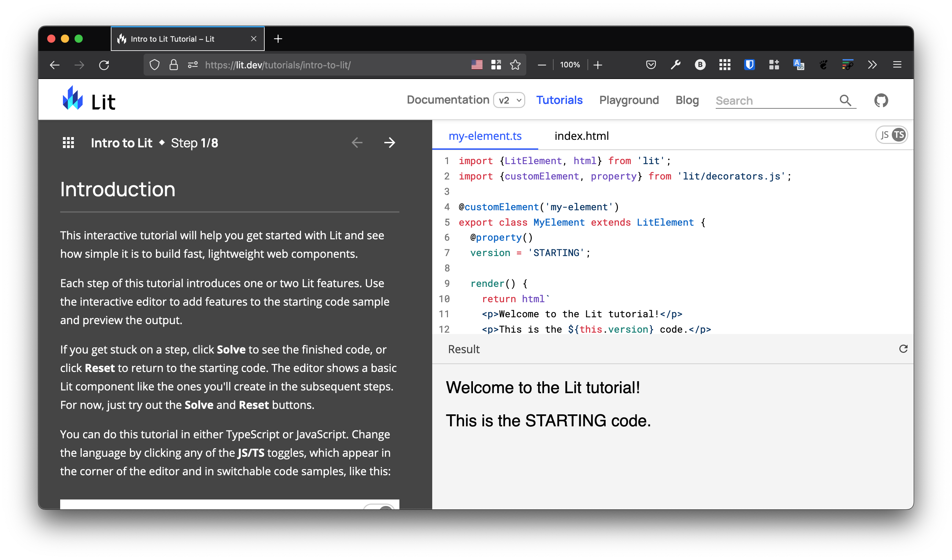The image size is (952, 560).
Task: Open the Documentation v2 version dropdown
Action: coord(509,100)
